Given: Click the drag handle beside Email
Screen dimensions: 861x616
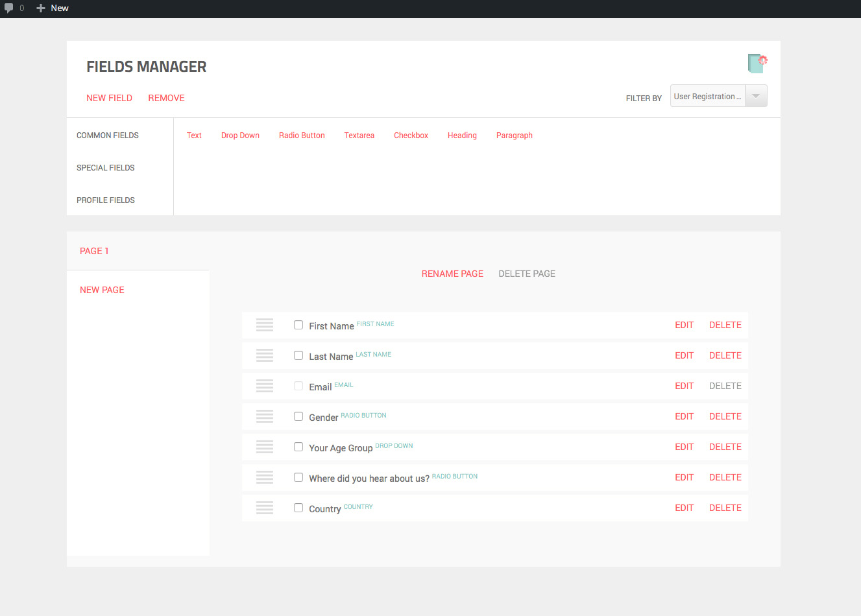Looking at the screenshot, I should pos(264,386).
